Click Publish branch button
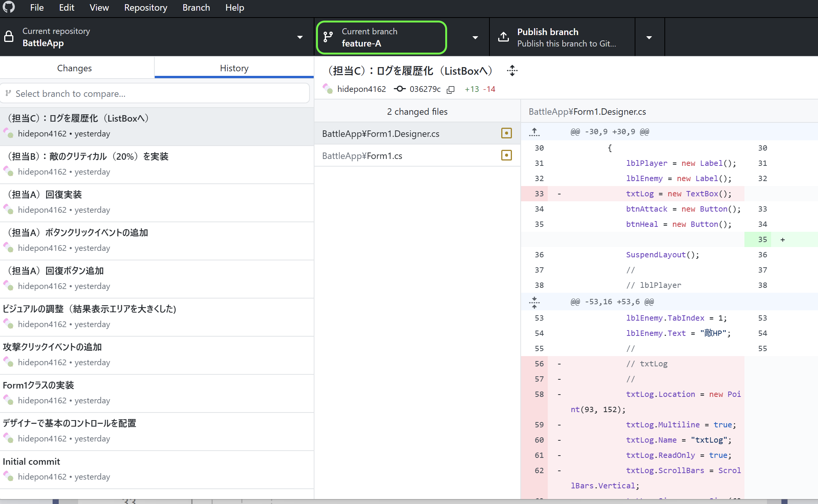The image size is (818, 504). (562, 37)
